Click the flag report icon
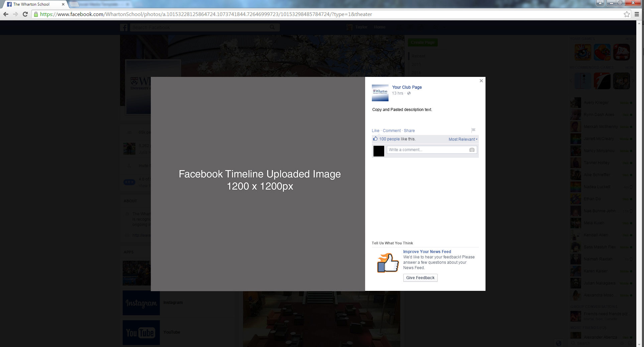This screenshot has height=347, width=644. 473,130
